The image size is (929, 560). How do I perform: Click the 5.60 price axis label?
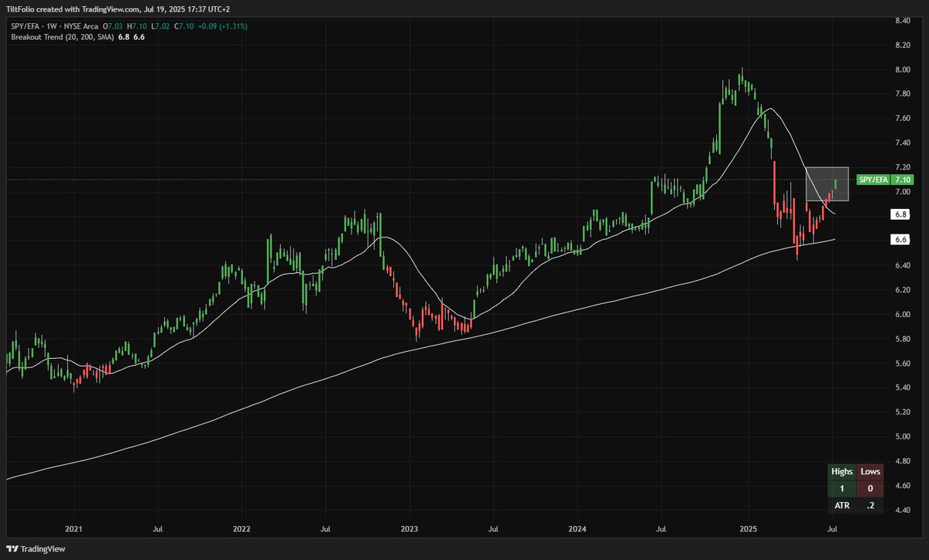902,363
